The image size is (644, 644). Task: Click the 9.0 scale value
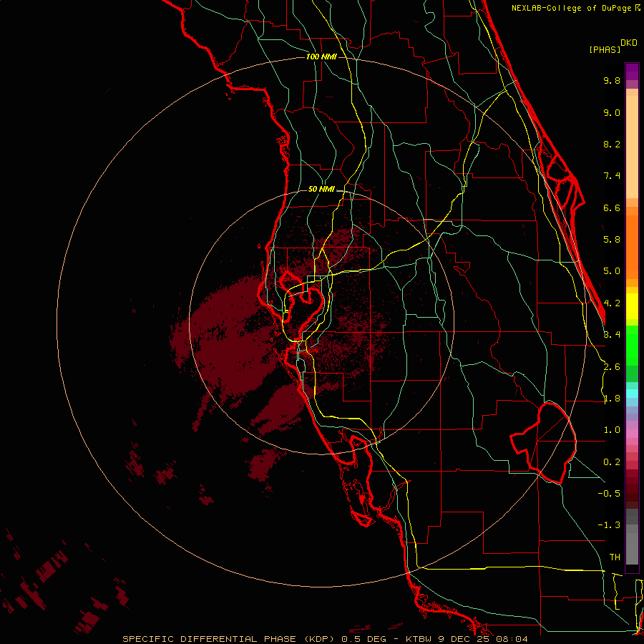click(612, 112)
